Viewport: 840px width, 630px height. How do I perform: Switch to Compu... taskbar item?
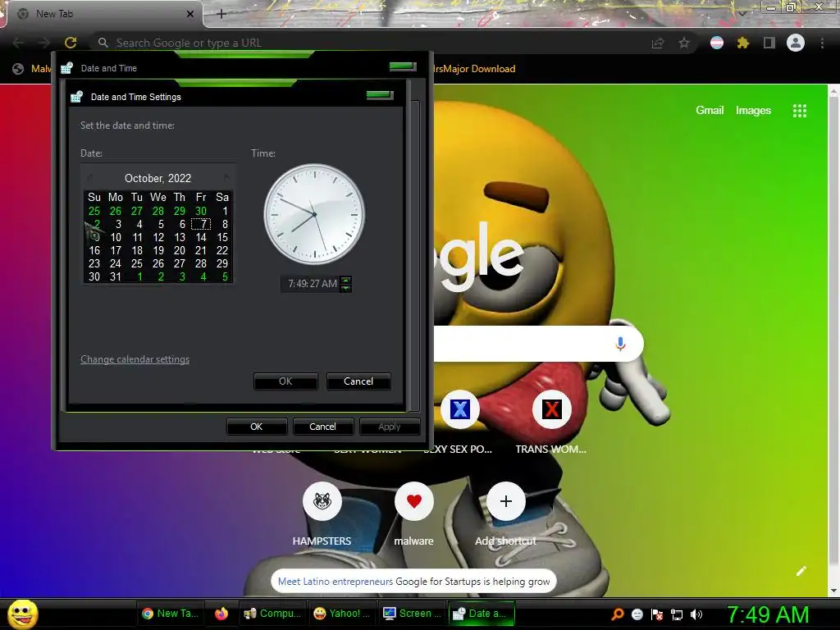[x=272, y=614]
